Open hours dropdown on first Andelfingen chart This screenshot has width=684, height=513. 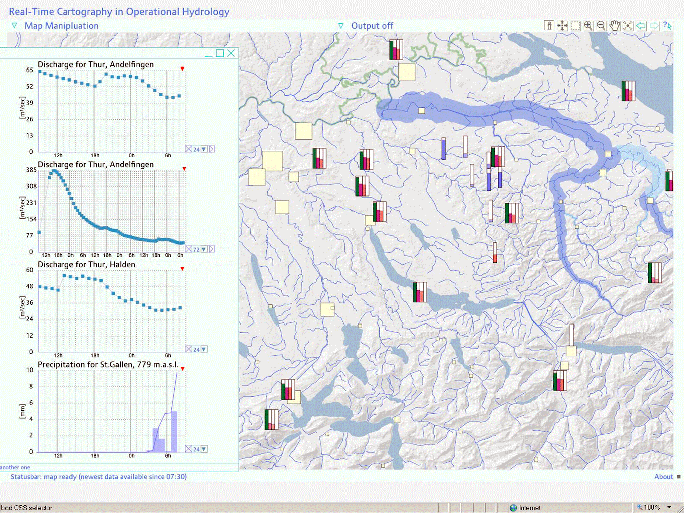click(204, 149)
